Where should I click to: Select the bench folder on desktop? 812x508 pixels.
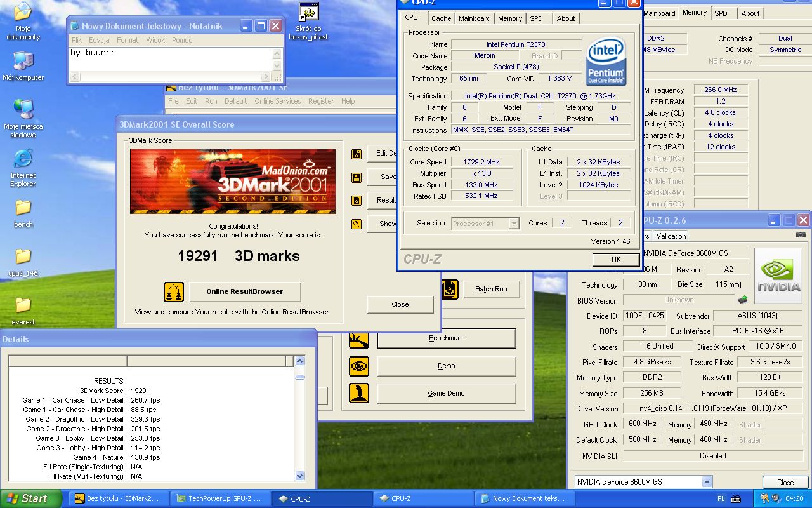pos(23,213)
